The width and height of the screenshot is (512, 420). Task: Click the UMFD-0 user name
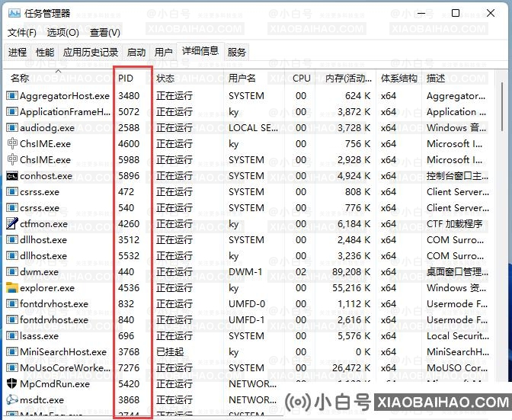(247, 303)
